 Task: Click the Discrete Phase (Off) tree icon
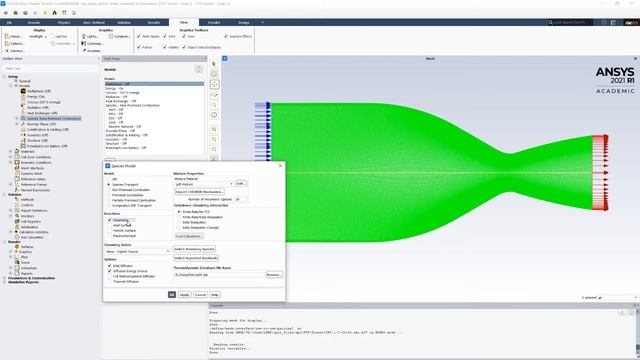23,124
